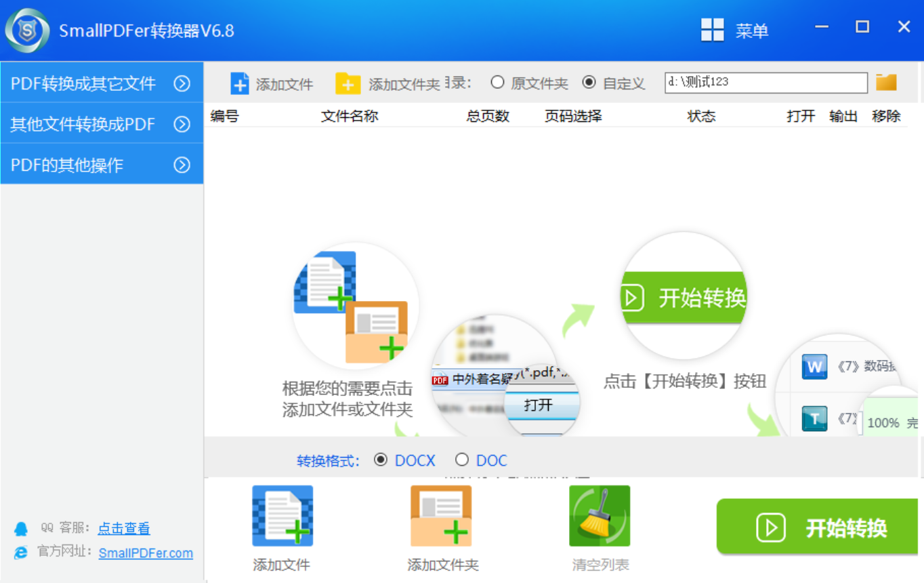Click 清空列表 broom icon

tap(600, 516)
